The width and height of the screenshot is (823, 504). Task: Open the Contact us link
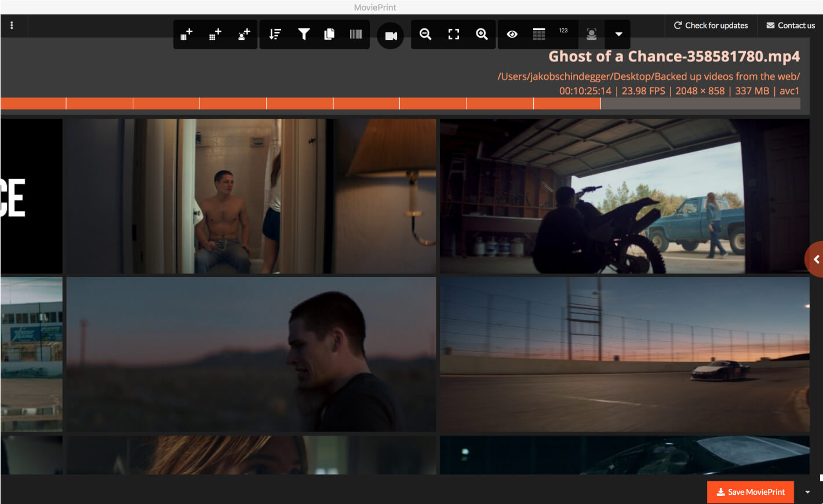tap(791, 25)
